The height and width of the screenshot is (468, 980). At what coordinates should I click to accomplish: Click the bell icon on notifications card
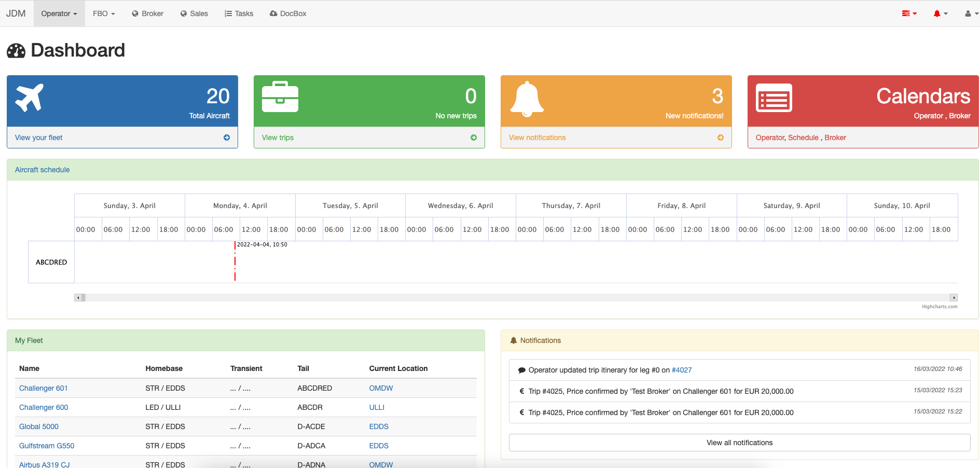(527, 99)
